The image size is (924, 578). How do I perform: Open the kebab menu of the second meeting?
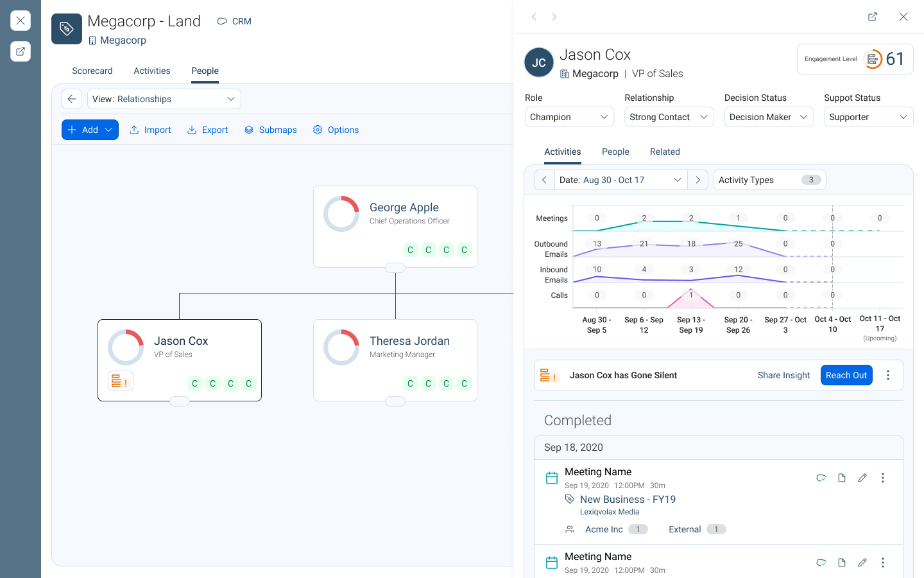pyautogui.click(x=883, y=563)
